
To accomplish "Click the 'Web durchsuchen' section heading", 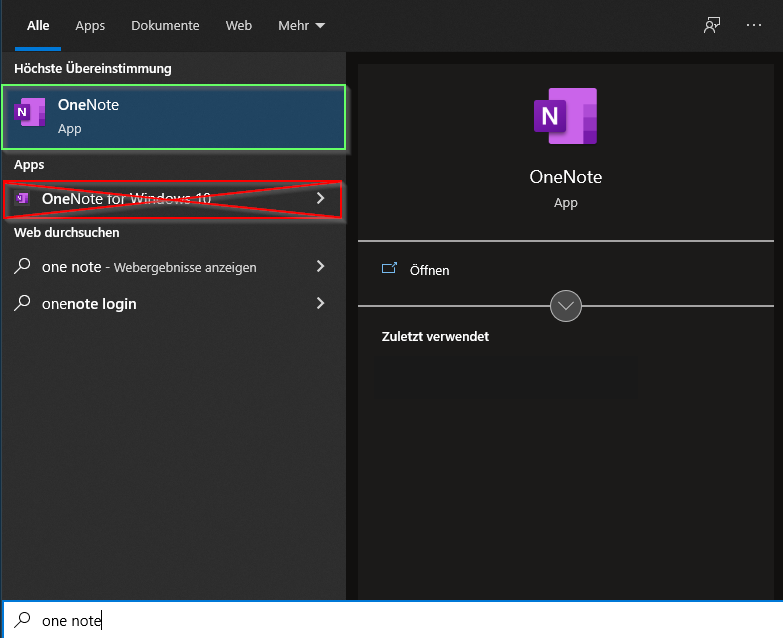I will tap(66, 233).
